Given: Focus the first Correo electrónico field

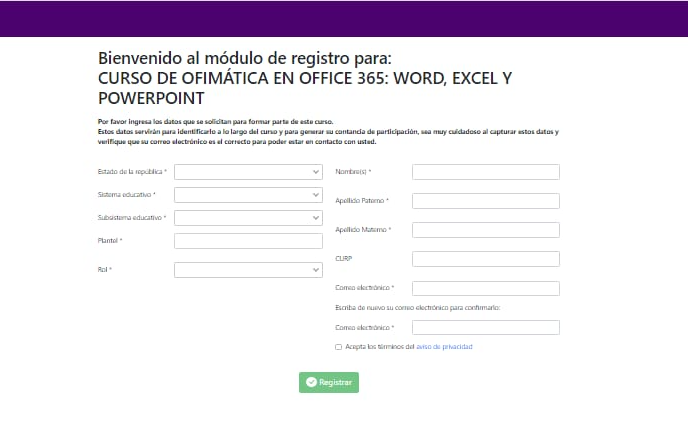Looking at the screenshot, I should 486,288.
